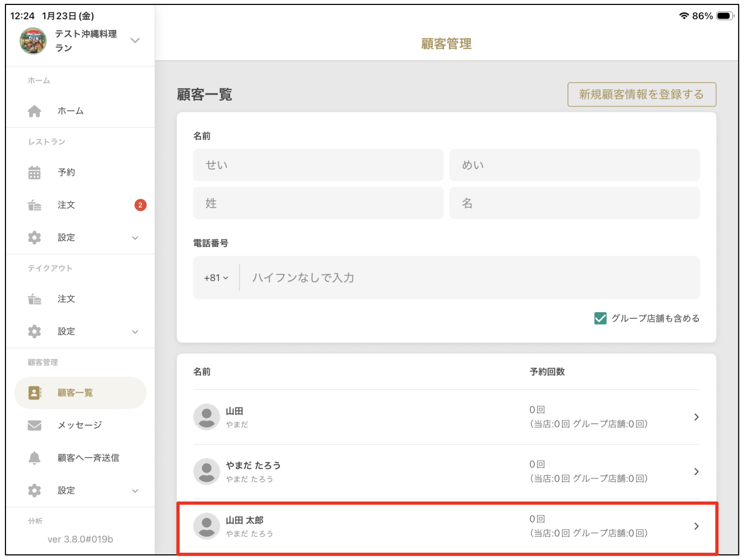
Task: Select the テイクアウト 注文 icon
Action: (x=35, y=299)
